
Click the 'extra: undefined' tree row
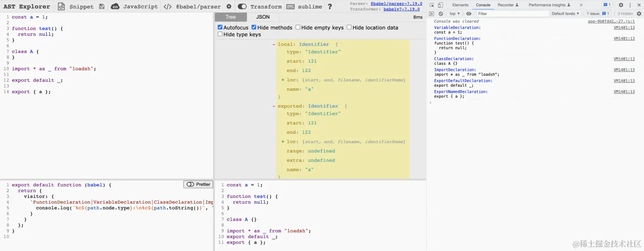click(311, 160)
